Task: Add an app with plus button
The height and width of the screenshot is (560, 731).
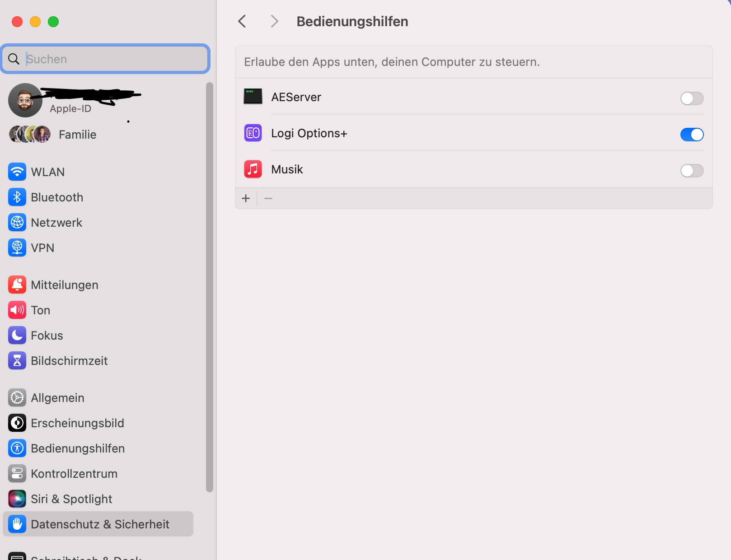Action: click(246, 198)
